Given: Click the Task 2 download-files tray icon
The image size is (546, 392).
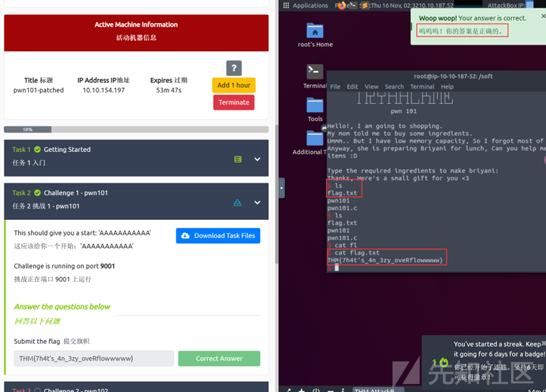Looking at the screenshot, I should pos(238,203).
